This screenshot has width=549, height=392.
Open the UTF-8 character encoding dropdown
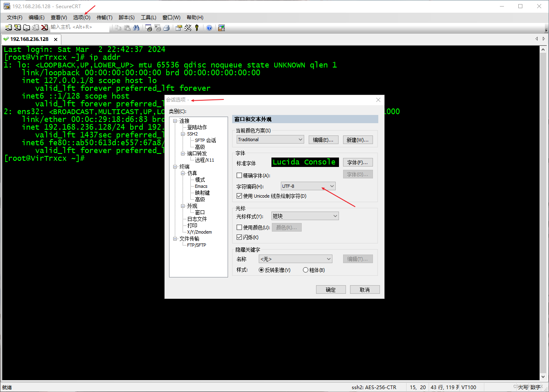[x=308, y=186]
